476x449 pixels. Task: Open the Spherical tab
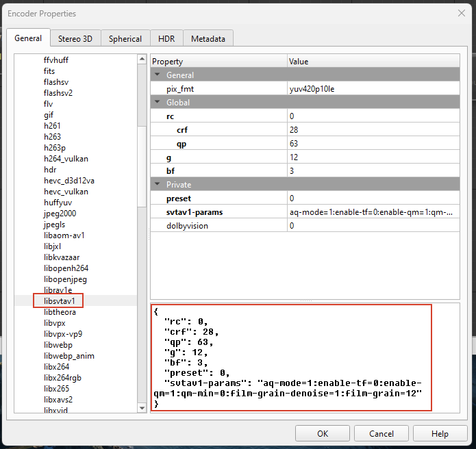click(125, 39)
